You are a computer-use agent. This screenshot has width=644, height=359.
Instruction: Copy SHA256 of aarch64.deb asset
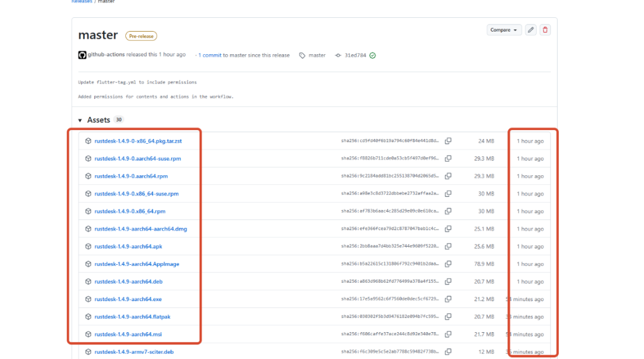(448, 282)
